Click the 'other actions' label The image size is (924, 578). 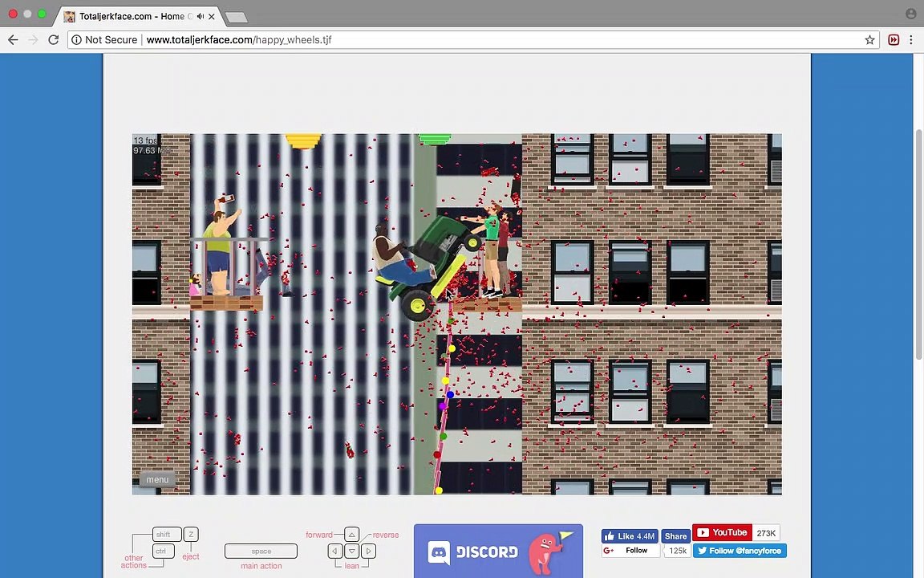coord(134,561)
